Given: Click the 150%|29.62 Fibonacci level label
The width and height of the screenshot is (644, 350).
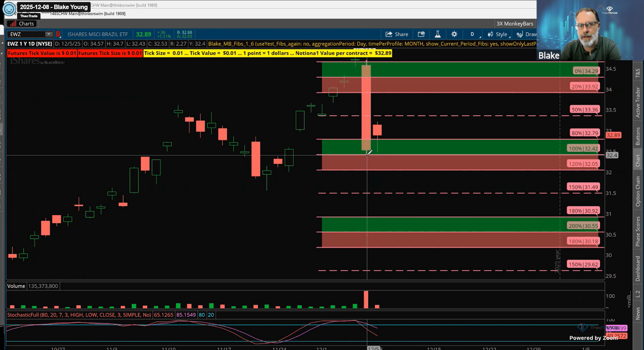Looking at the screenshot, I should [583, 264].
